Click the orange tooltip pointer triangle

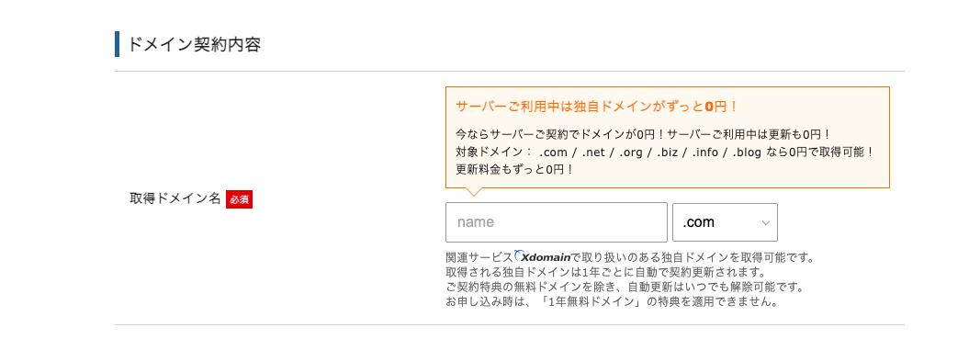click(x=473, y=192)
